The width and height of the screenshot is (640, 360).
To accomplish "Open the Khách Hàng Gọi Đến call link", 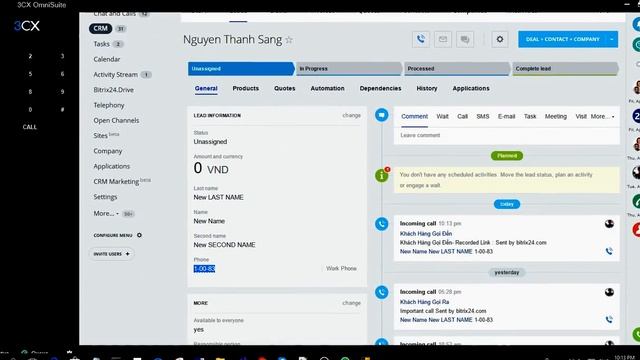I will click(x=426, y=234).
